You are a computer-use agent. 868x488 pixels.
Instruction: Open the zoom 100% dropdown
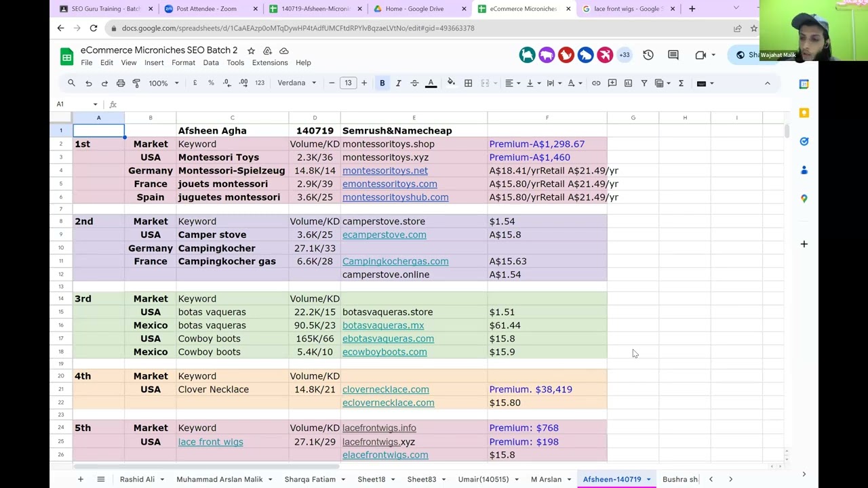(x=163, y=83)
